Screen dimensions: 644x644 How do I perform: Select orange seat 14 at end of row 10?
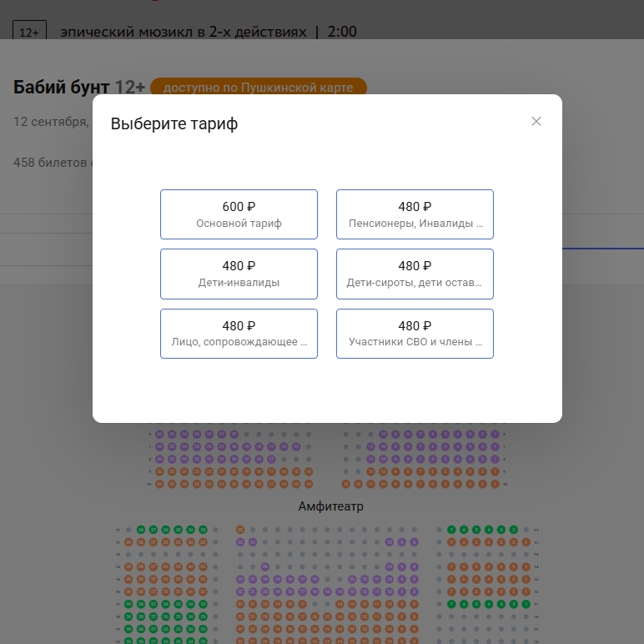coord(309,484)
